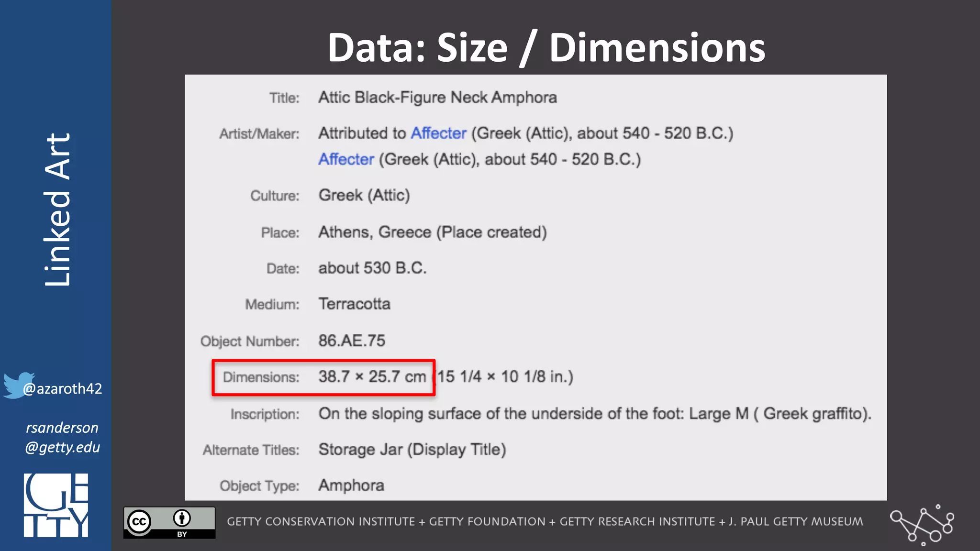980x551 pixels.
Task: Select the 'about 530 B.C.' date value
Action: [372, 268]
